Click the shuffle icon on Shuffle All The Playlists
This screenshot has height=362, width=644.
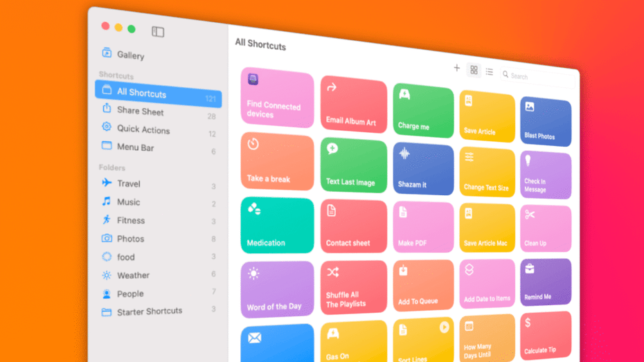pyautogui.click(x=333, y=273)
